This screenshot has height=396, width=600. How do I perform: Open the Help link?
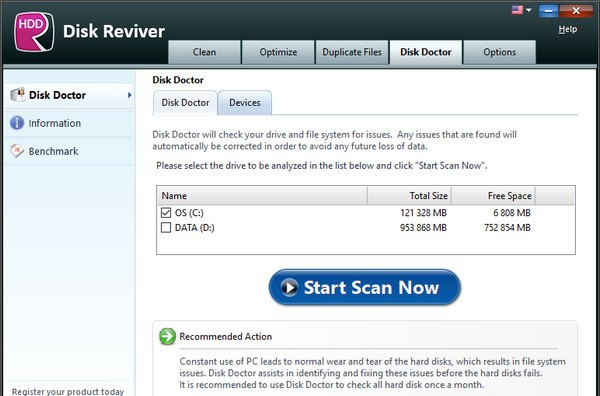click(x=567, y=29)
